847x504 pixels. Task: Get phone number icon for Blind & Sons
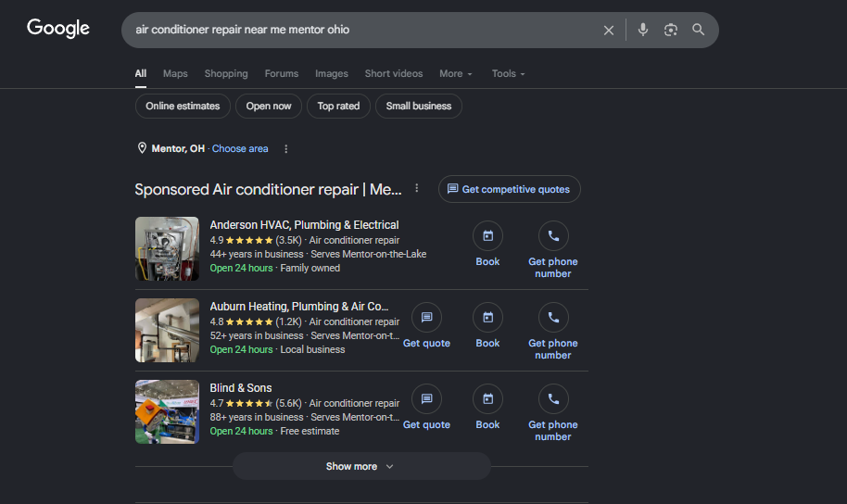point(553,398)
